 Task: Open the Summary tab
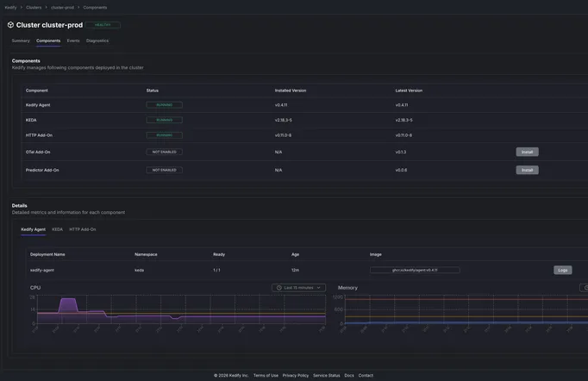21,41
